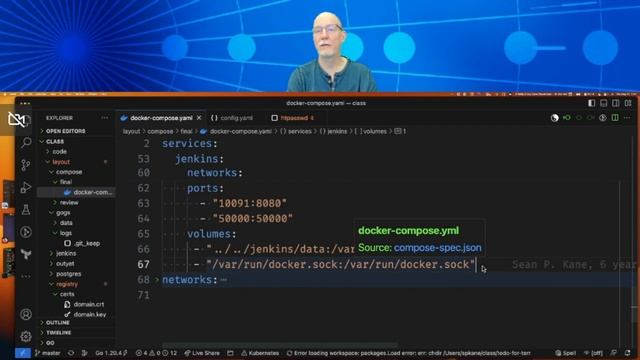
Task: Collapse the CLASS workspace section
Action: (x=55, y=142)
